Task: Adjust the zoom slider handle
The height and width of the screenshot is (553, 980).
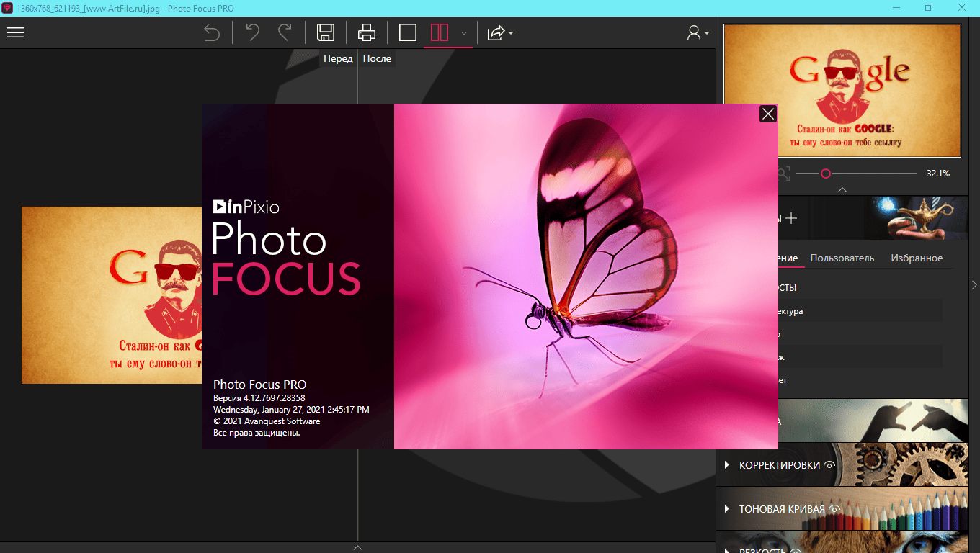Action: [x=826, y=174]
